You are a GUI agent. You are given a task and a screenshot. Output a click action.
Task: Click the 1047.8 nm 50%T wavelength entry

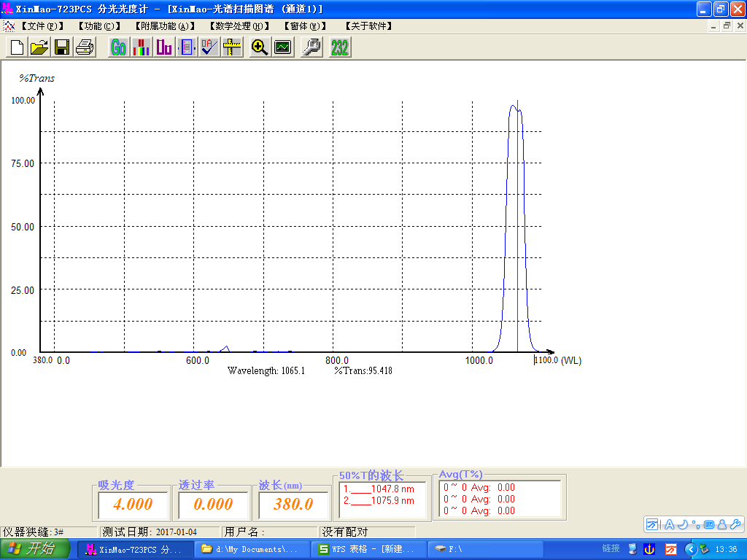coord(379,489)
